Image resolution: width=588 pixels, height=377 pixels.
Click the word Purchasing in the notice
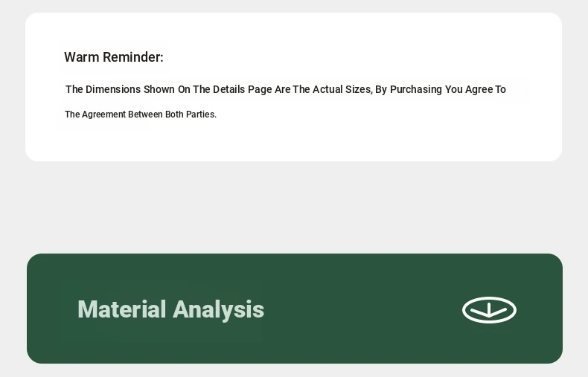tap(416, 89)
